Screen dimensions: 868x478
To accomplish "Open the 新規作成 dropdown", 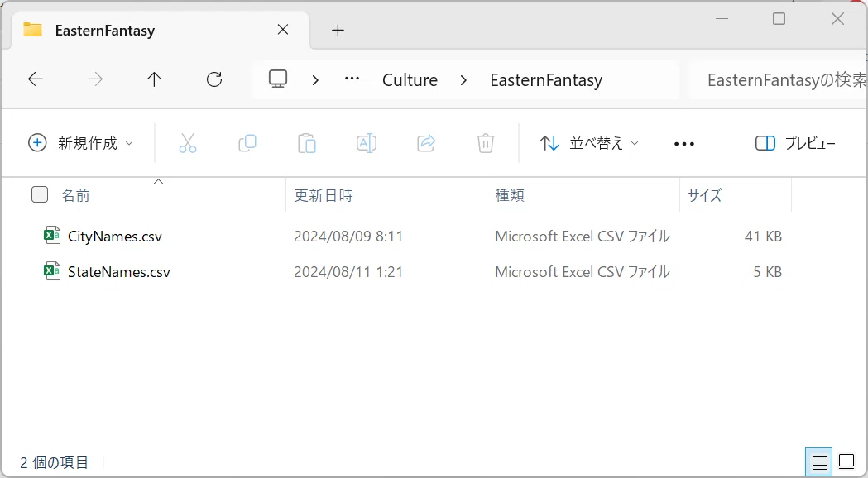I will pos(81,143).
